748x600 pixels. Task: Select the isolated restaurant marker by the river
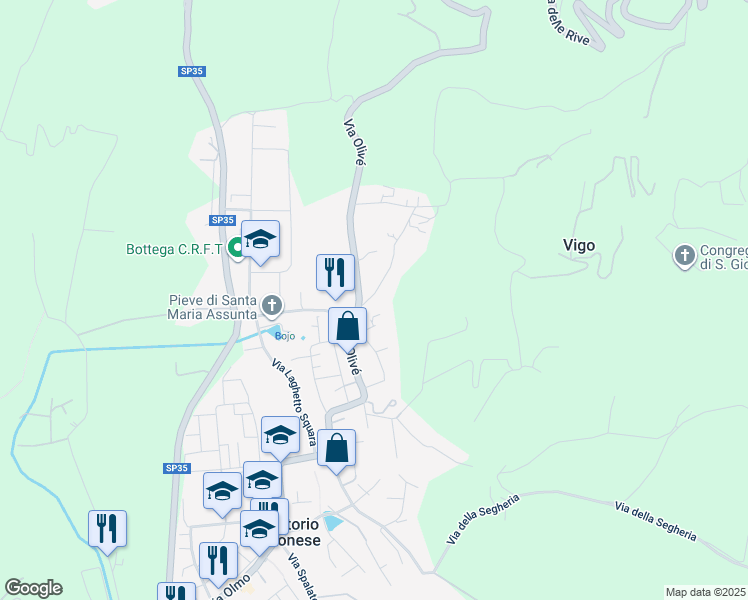(107, 529)
